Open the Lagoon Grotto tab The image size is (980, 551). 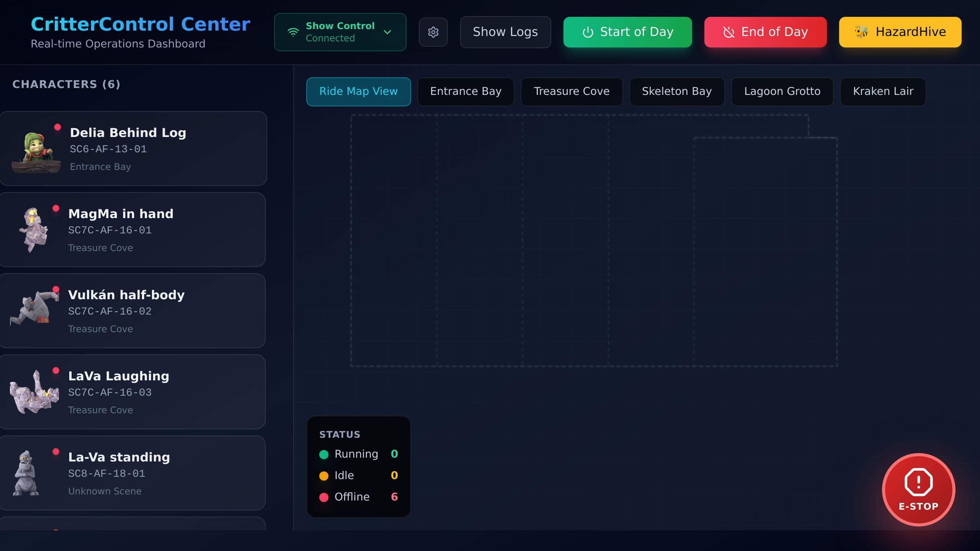[782, 91]
